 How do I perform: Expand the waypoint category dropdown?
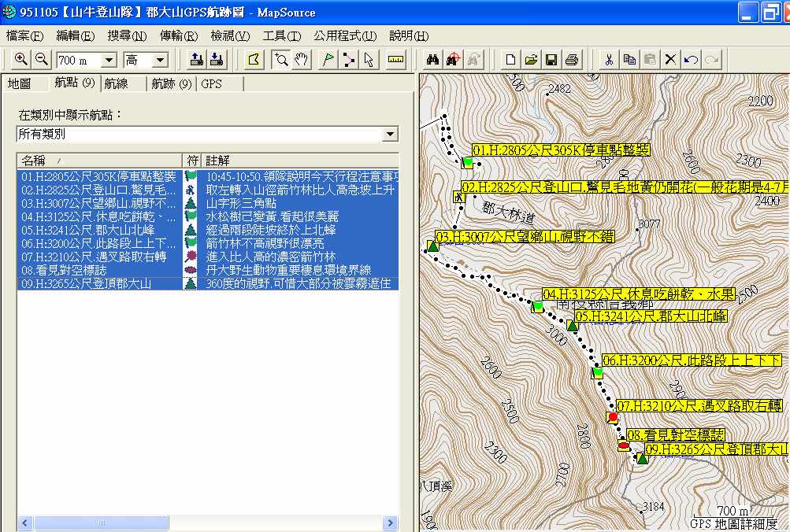390,135
